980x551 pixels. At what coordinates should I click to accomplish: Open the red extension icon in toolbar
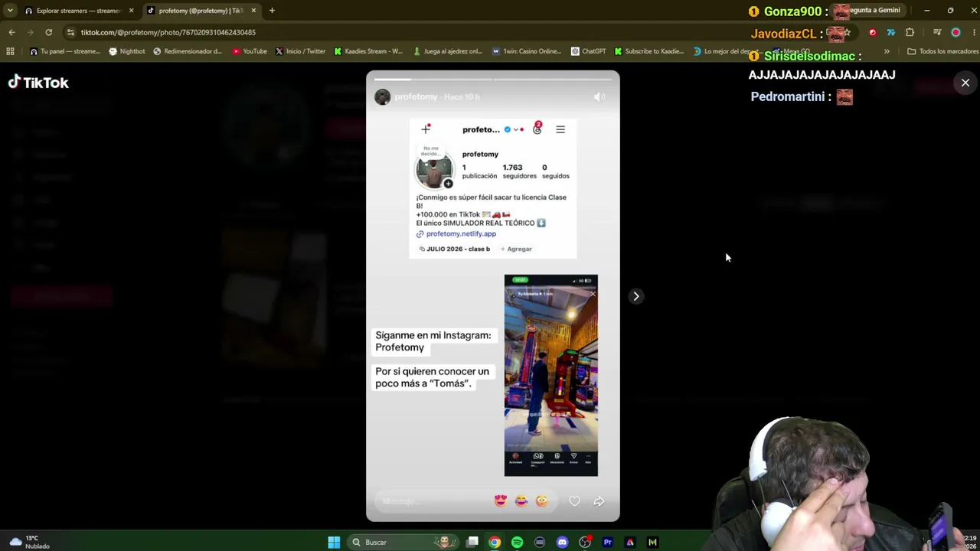(x=872, y=32)
